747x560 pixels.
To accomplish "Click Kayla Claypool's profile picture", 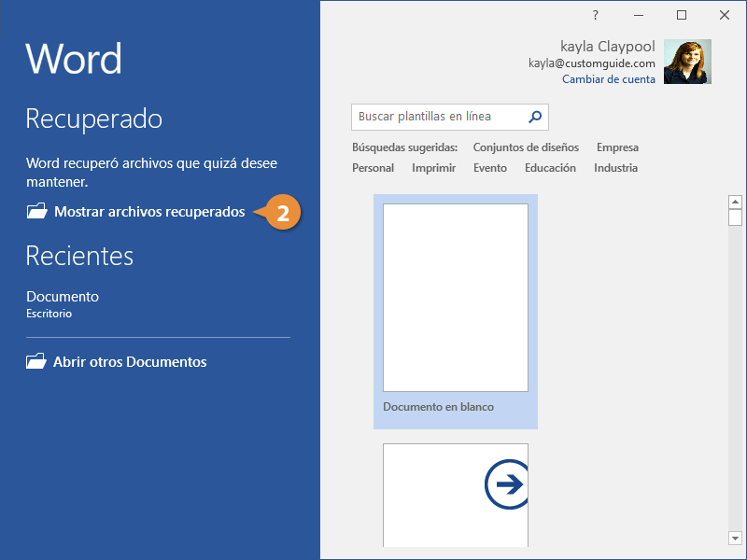I will tap(687, 62).
